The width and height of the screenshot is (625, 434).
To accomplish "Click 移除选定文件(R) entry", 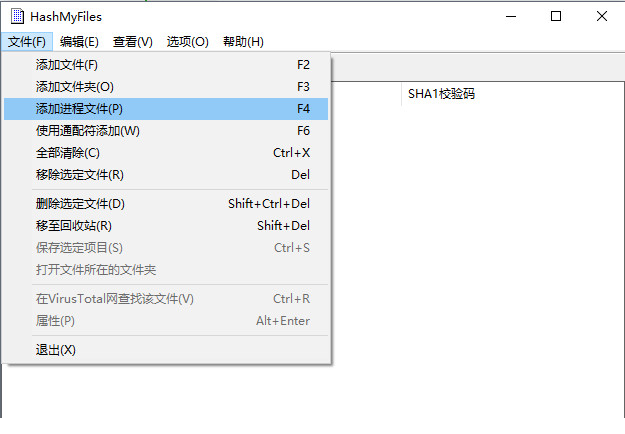I will 166,175.
